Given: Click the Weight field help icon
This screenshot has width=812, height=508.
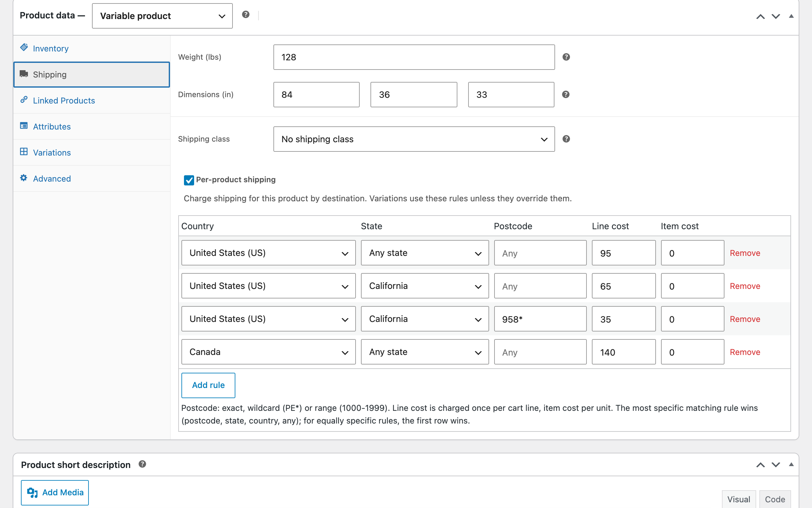Looking at the screenshot, I should [x=566, y=57].
